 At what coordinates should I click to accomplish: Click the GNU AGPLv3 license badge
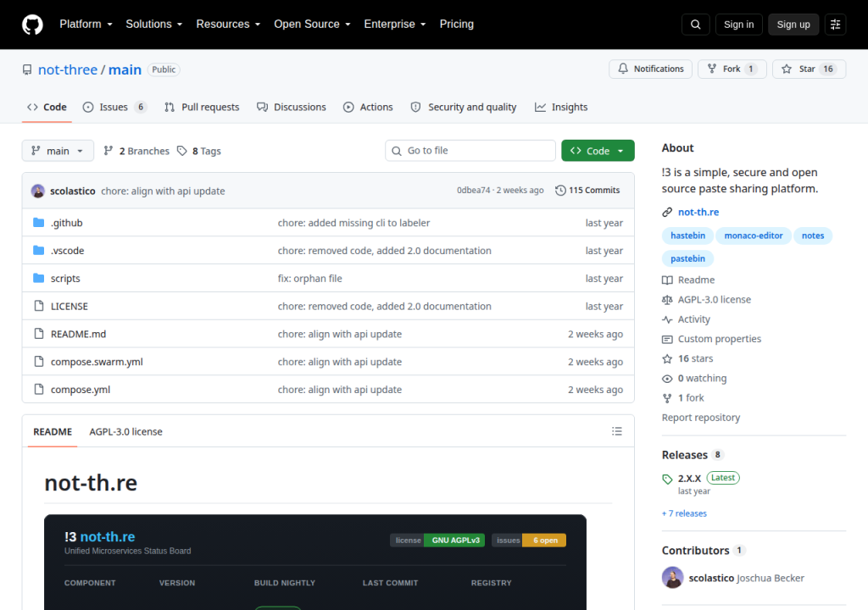(438, 541)
